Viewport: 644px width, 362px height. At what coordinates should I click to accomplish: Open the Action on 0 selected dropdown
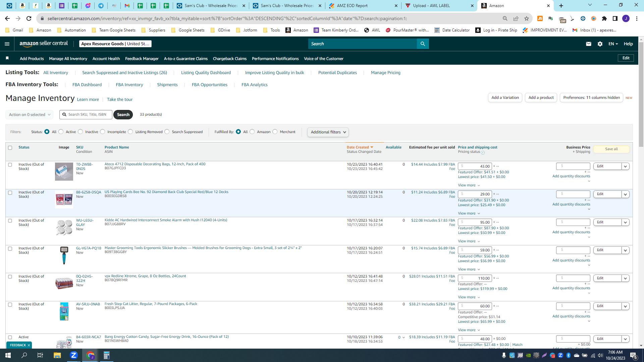coord(30,115)
